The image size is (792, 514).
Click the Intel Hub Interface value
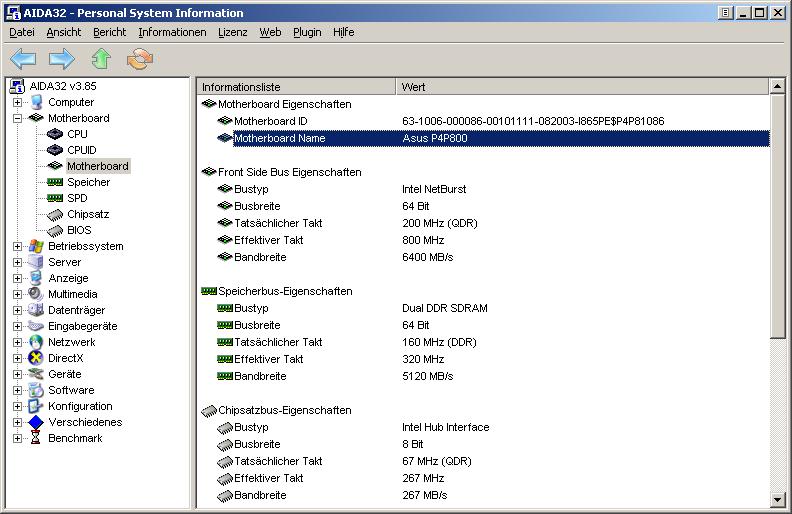click(446, 427)
